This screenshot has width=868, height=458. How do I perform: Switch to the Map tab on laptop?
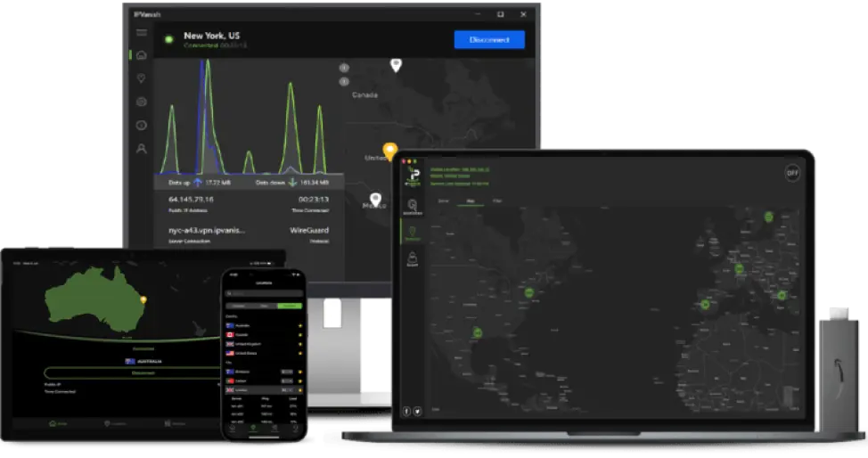[471, 201]
